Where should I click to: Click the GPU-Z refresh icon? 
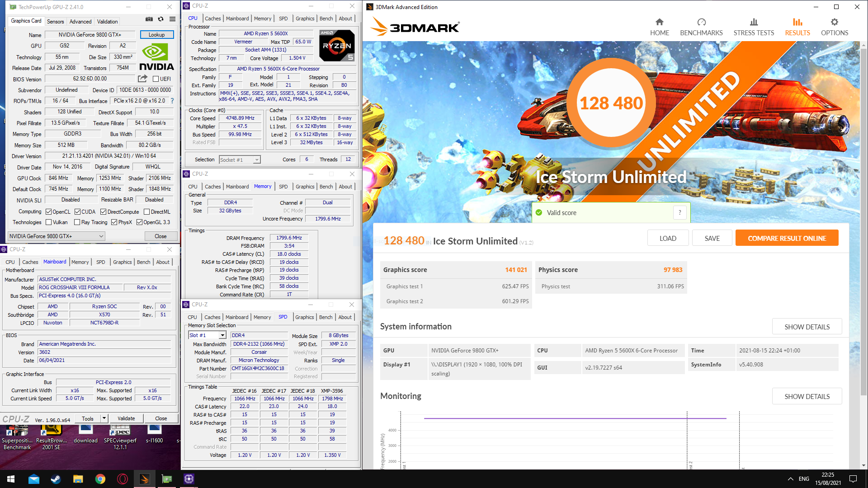click(160, 19)
